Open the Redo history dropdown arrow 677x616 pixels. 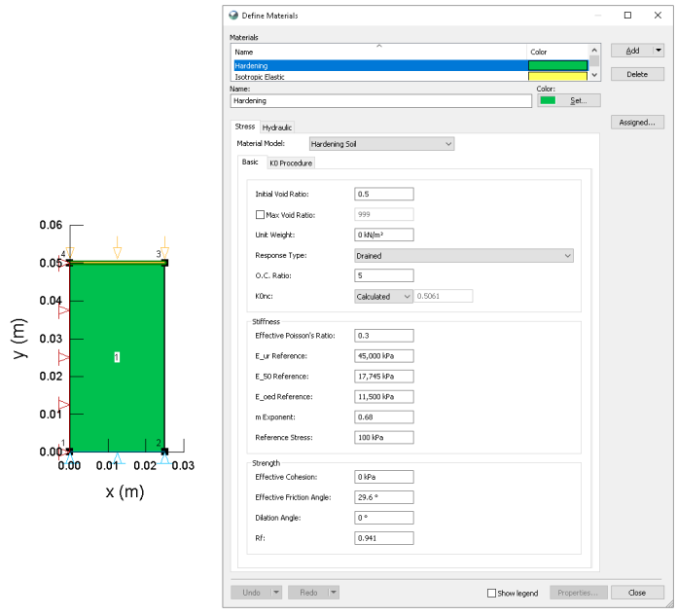click(x=334, y=593)
